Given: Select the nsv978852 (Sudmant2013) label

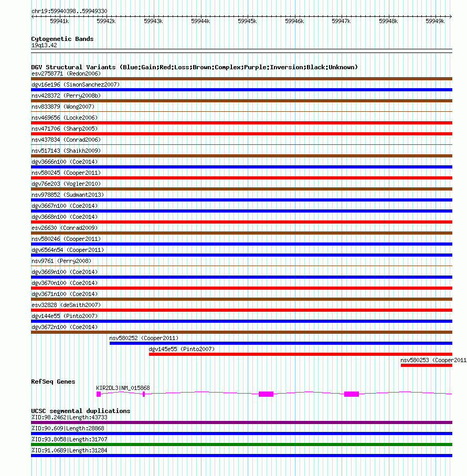Looking at the screenshot, I should click(x=67, y=195).
